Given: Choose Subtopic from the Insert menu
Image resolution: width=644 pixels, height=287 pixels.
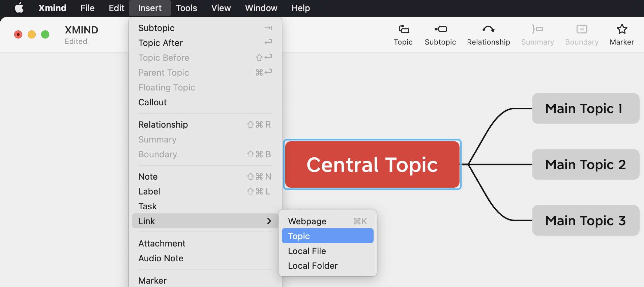Looking at the screenshot, I should (205, 28).
